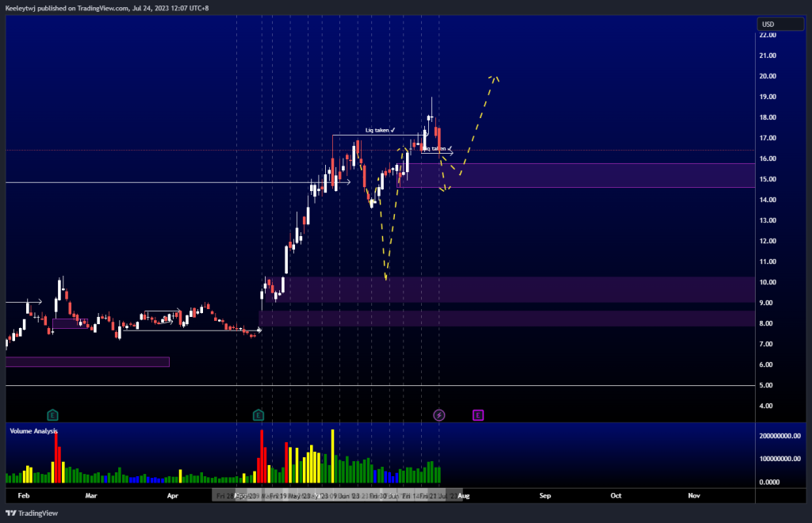Select the earnings badge beneath the May breakout

tap(257, 414)
